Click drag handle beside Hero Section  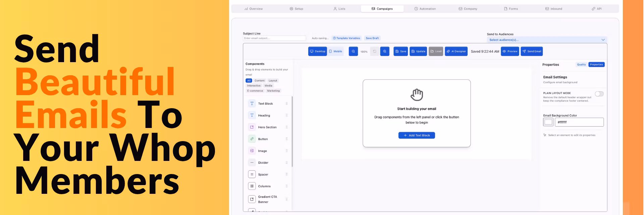coord(286,127)
